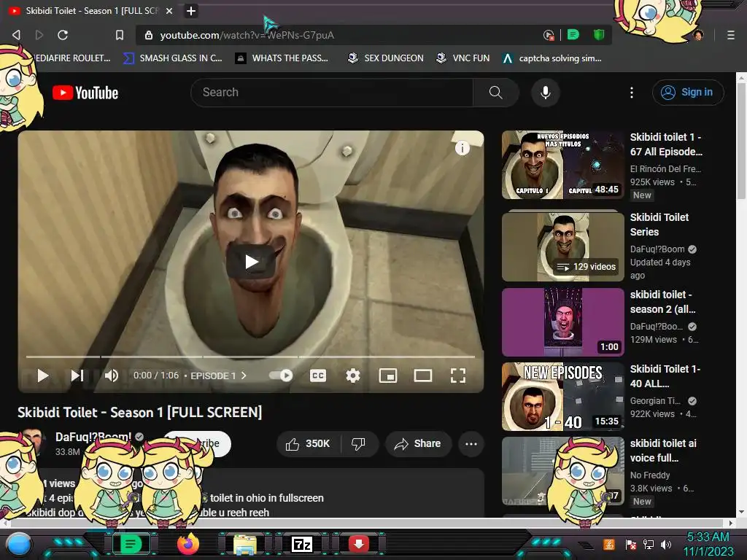The image size is (747, 560).
Task: Click the El Rincón Del Fre... channel name
Action: click(x=665, y=168)
